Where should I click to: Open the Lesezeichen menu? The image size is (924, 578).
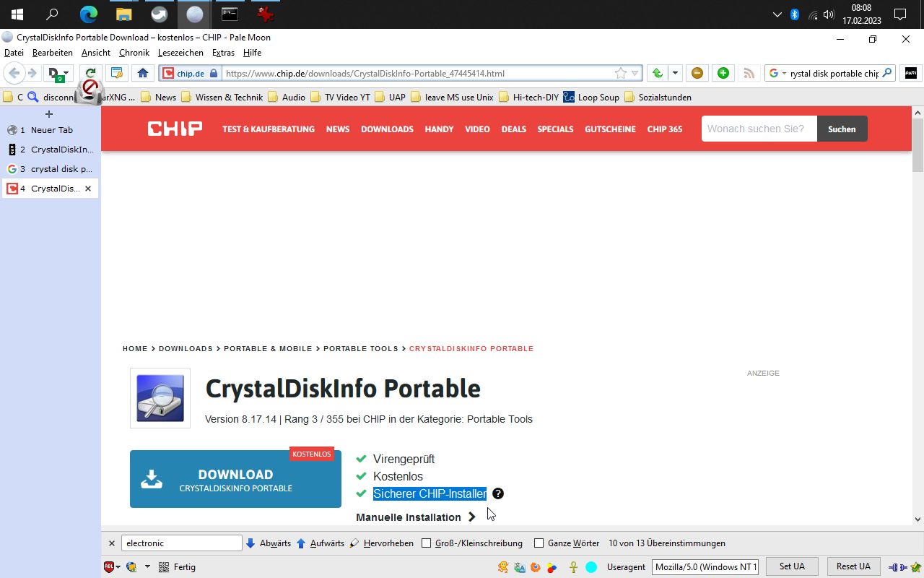pyautogui.click(x=180, y=53)
